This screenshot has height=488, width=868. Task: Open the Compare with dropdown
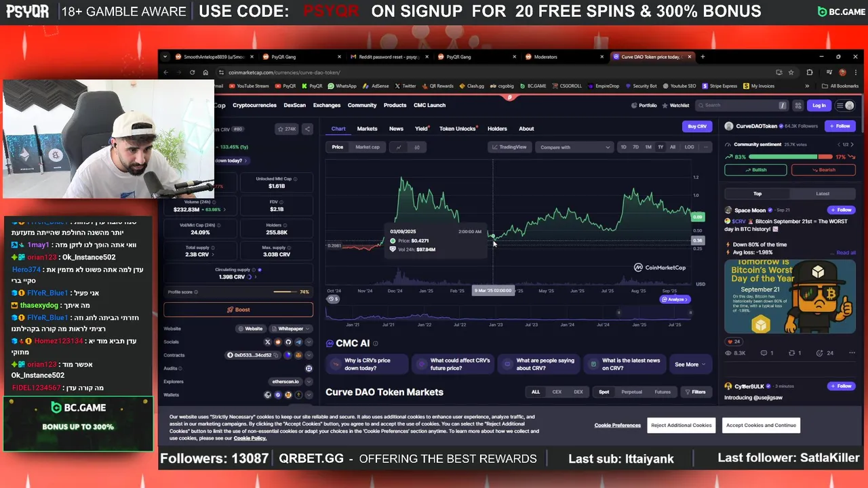(x=574, y=147)
